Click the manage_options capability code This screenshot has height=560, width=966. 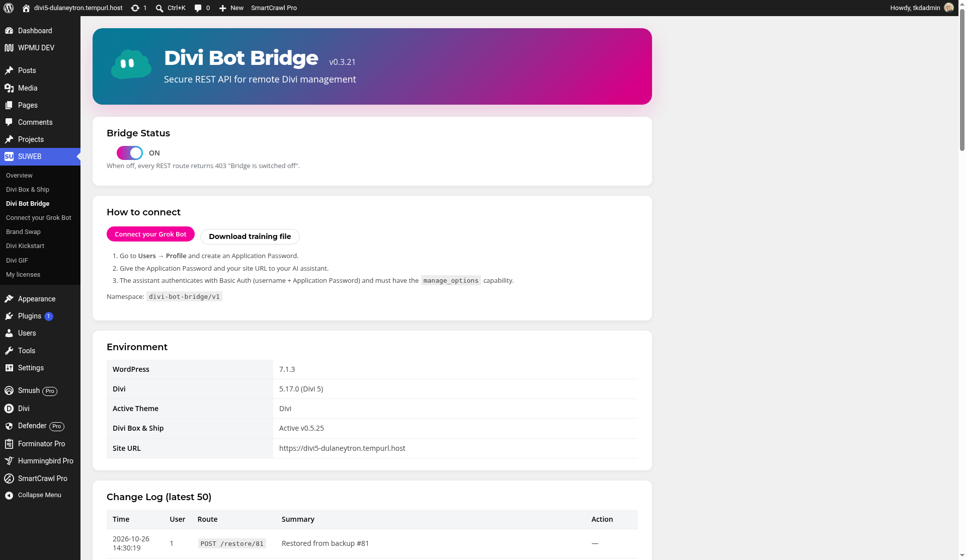point(451,281)
